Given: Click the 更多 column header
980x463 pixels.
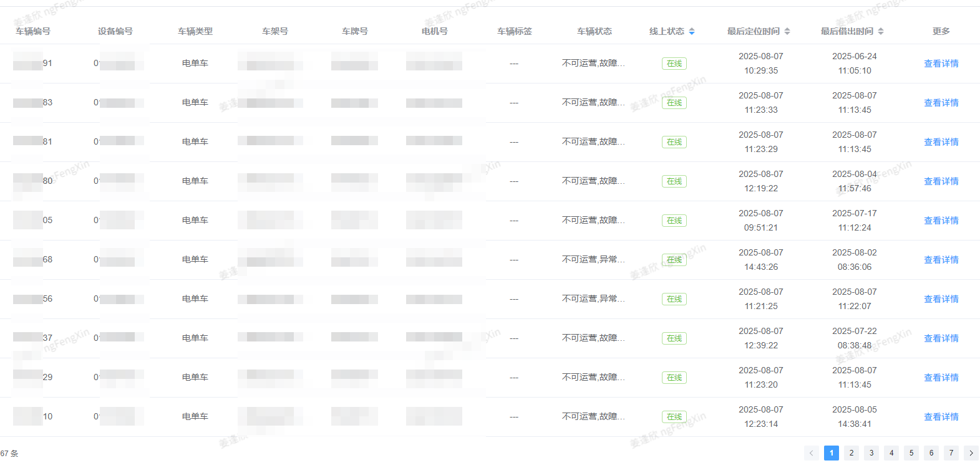Looking at the screenshot, I should click(x=941, y=31).
